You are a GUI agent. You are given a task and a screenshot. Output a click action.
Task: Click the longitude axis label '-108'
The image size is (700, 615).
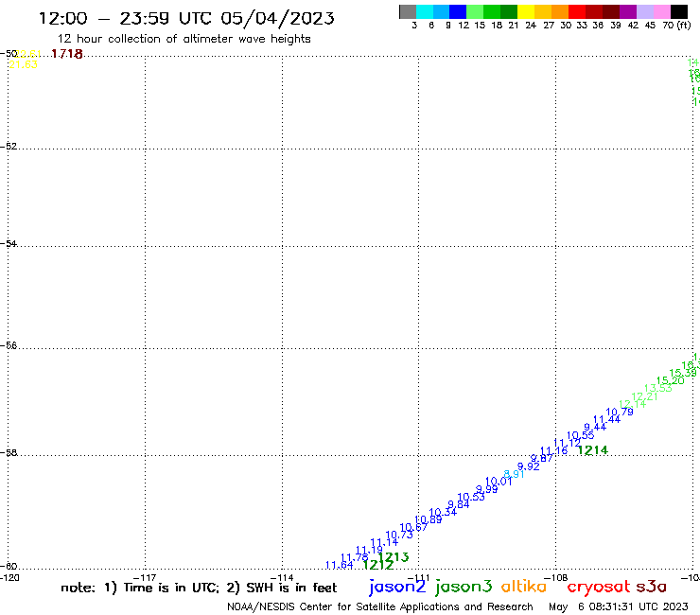(x=556, y=578)
